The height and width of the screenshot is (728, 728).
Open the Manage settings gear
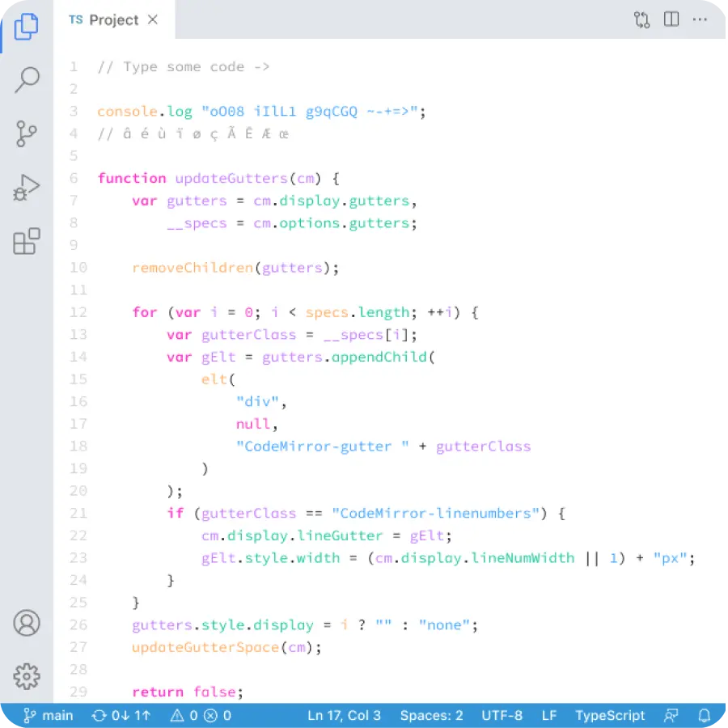pos(27,677)
